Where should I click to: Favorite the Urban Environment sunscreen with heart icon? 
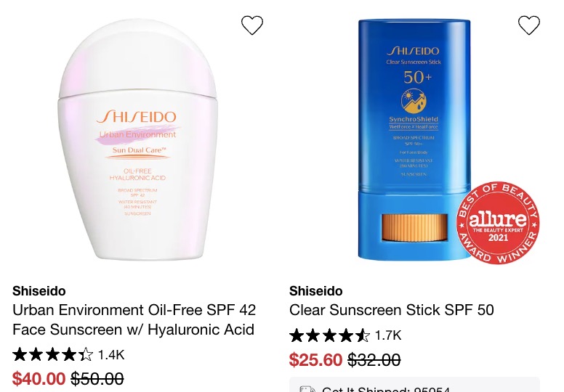pos(251,25)
